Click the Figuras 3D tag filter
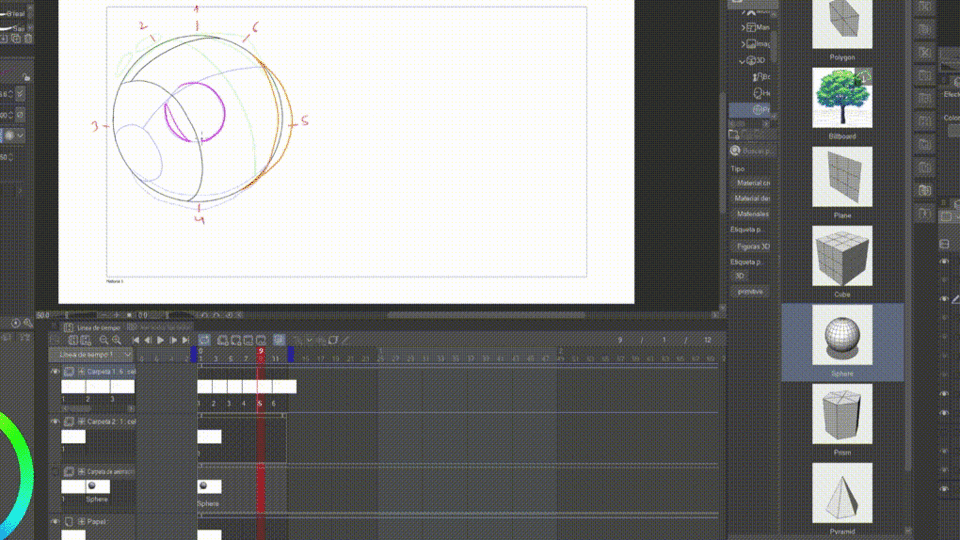 click(751, 244)
